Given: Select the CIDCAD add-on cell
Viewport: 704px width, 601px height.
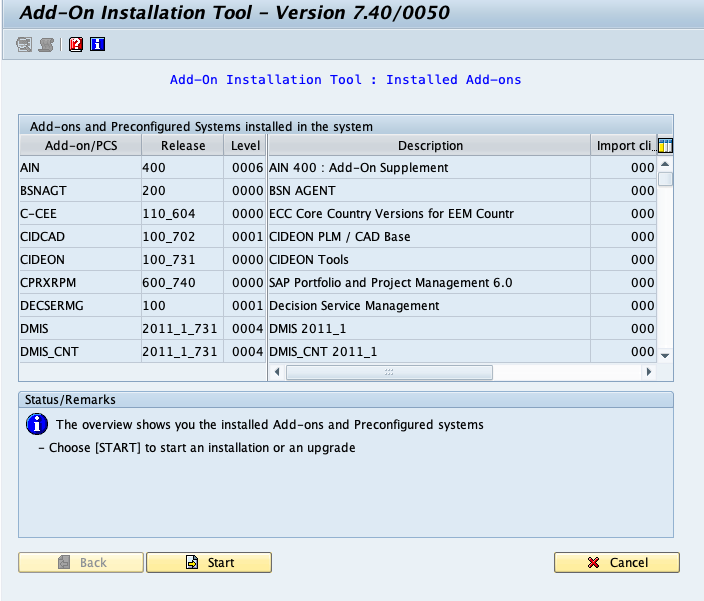Looking at the screenshot, I should pyautogui.click(x=81, y=237).
